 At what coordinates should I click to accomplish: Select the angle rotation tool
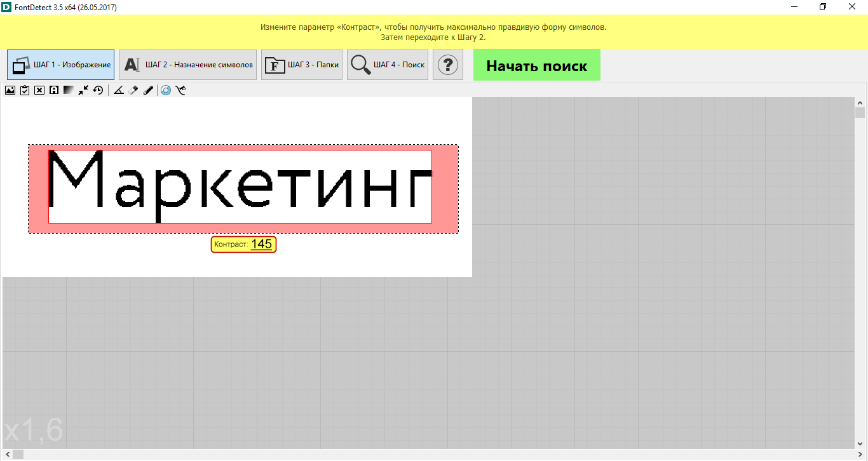tap(118, 90)
